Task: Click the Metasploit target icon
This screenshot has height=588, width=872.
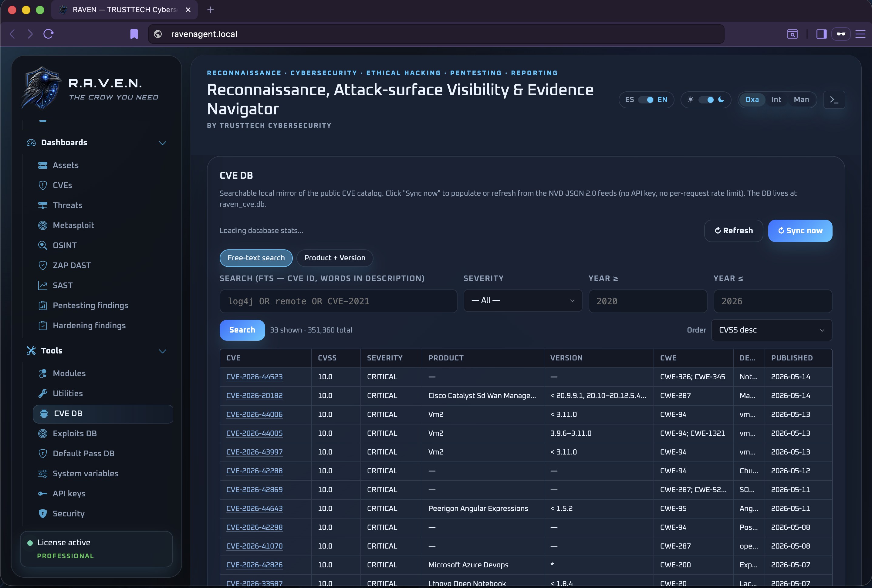Action: (43, 225)
